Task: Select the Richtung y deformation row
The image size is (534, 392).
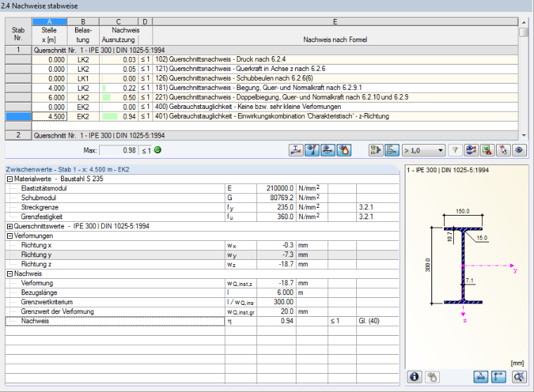Action: (202, 255)
